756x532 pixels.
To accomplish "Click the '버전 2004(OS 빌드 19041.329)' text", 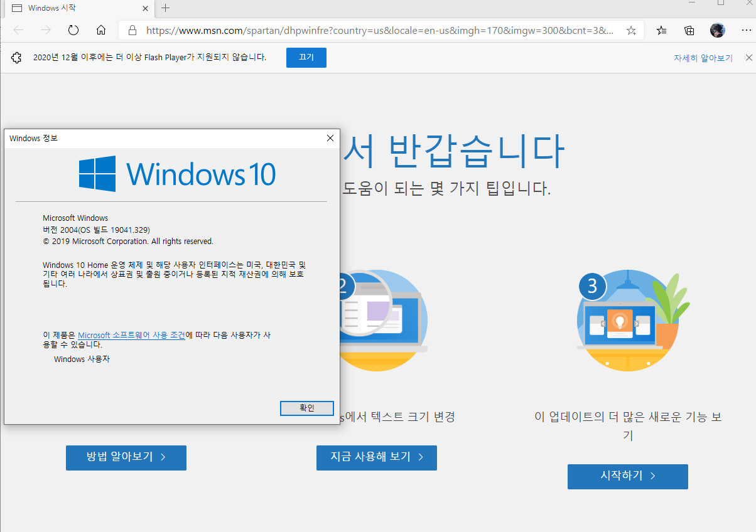I will pos(96,230).
